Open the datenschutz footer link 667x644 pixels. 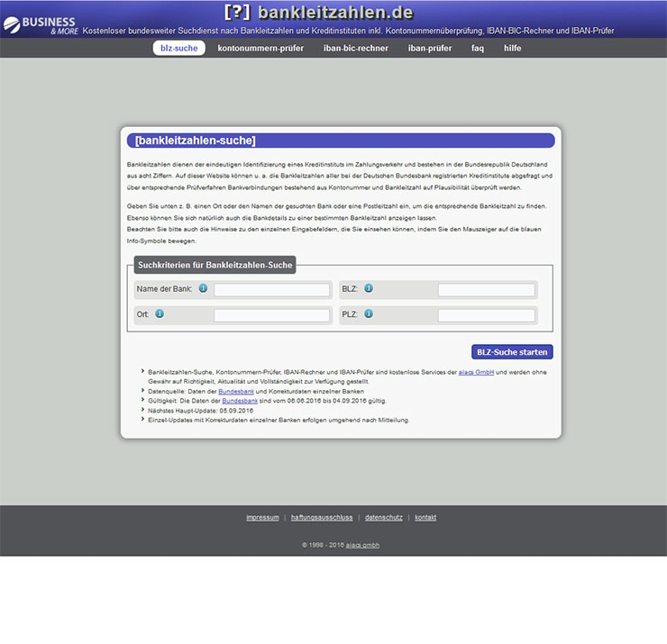pyautogui.click(x=384, y=517)
